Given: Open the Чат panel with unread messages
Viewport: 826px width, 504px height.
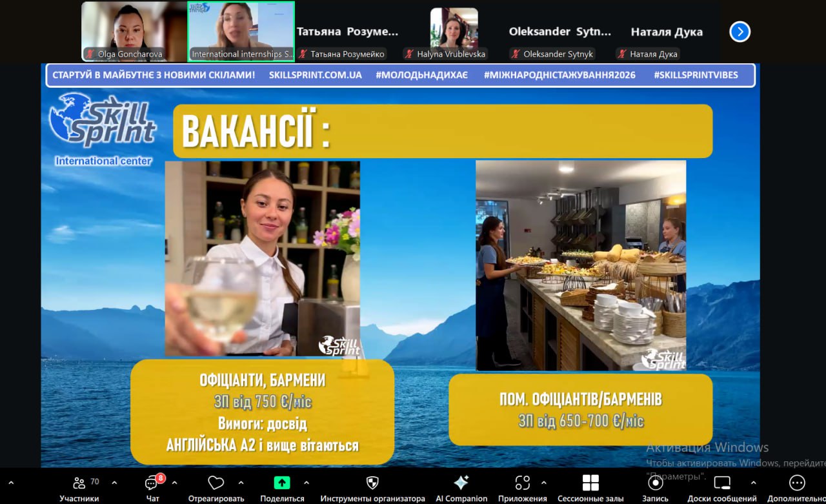Looking at the screenshot, I should [152, 484].
